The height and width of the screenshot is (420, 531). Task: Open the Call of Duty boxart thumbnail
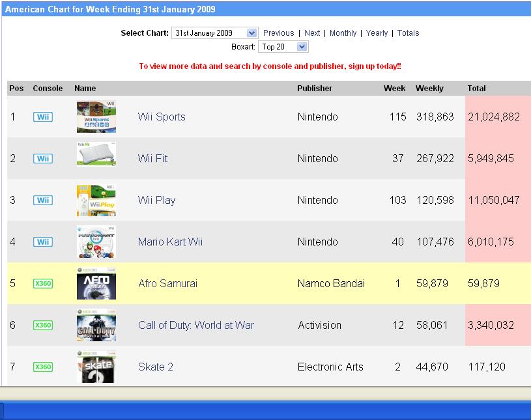click(96, 325)
